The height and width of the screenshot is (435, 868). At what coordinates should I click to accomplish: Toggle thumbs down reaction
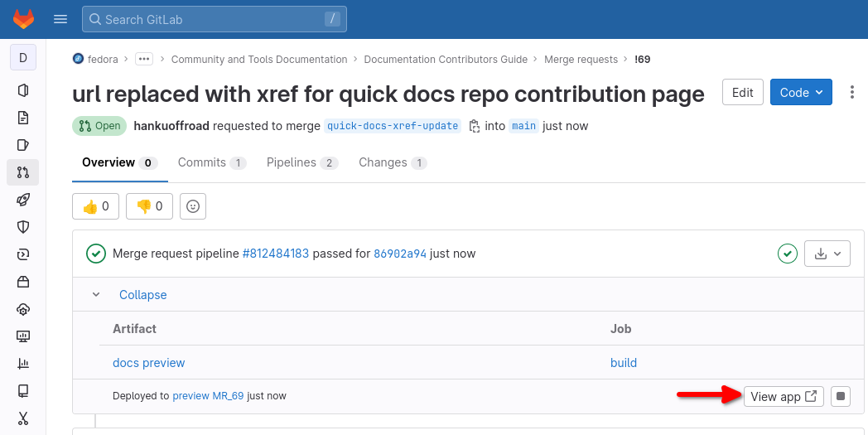pyautogui.click(x=149, y=206)
